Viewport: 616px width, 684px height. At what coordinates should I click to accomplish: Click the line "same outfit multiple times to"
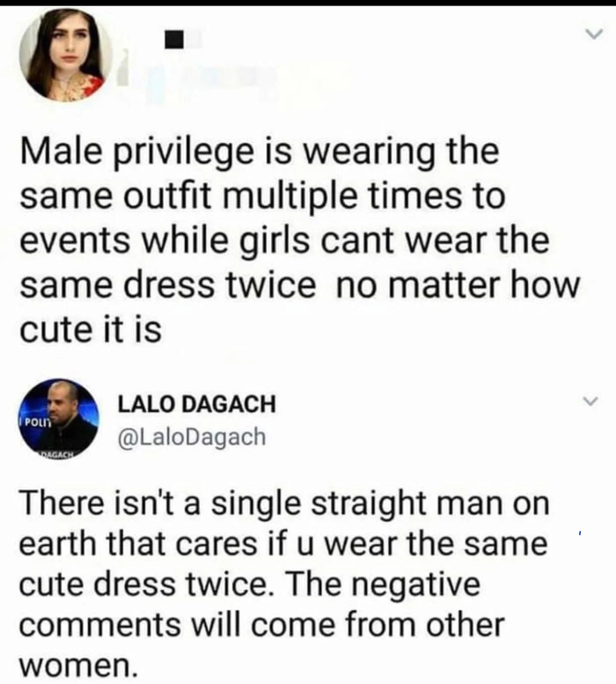262,195
